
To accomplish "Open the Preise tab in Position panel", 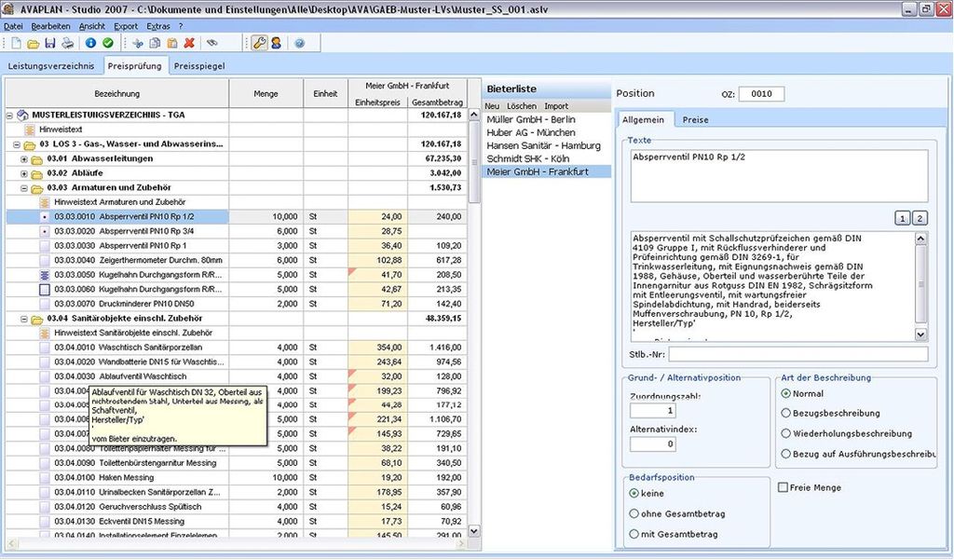I will coord(695,120).
